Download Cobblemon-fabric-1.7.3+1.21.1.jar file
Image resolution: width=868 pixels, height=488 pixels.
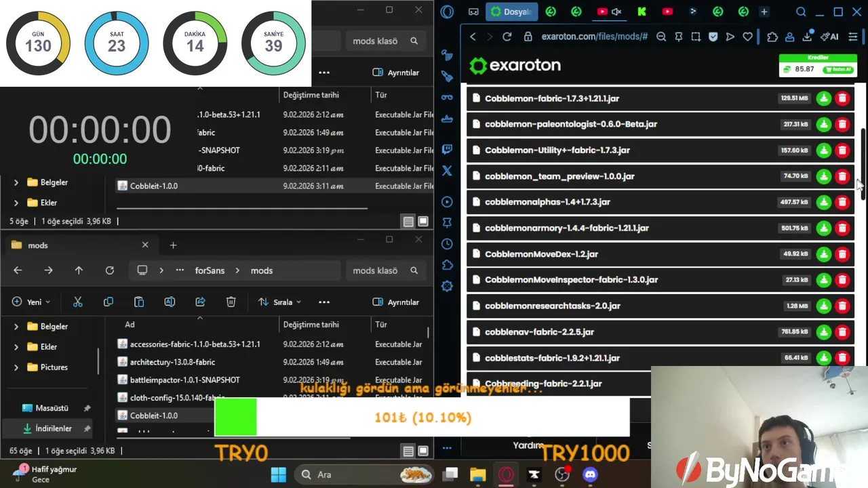[x=823, y=98]
